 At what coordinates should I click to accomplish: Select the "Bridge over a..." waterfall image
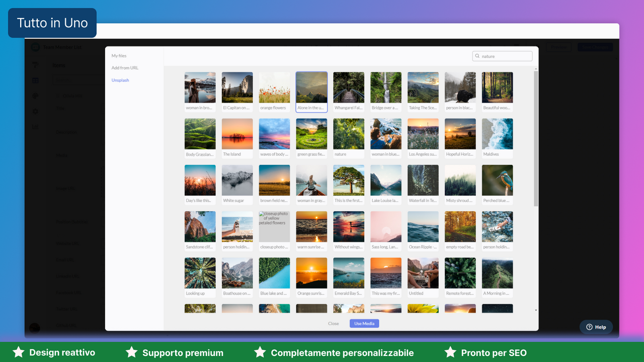[x=386, y=92]
